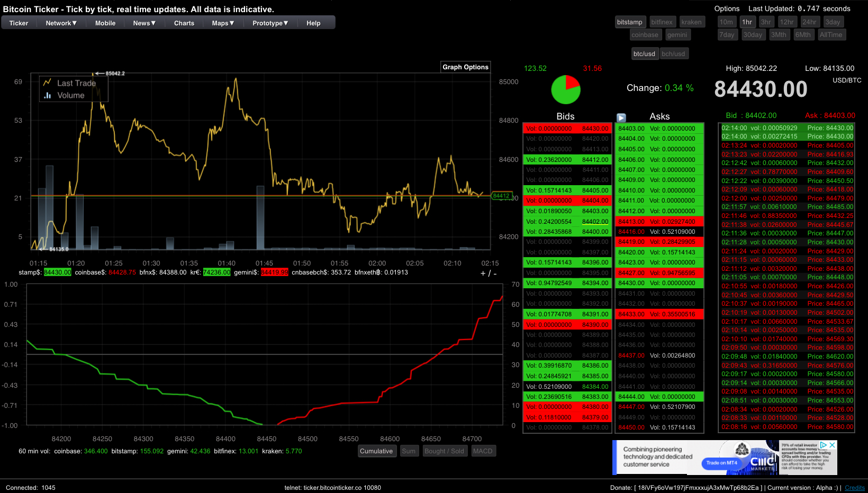Click the bid row priced 84412.00

coord(567,159)
